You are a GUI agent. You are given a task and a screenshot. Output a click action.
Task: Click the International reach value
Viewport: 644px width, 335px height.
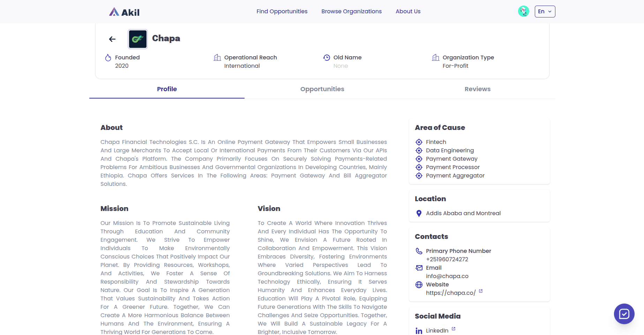[x=242, y=66]
